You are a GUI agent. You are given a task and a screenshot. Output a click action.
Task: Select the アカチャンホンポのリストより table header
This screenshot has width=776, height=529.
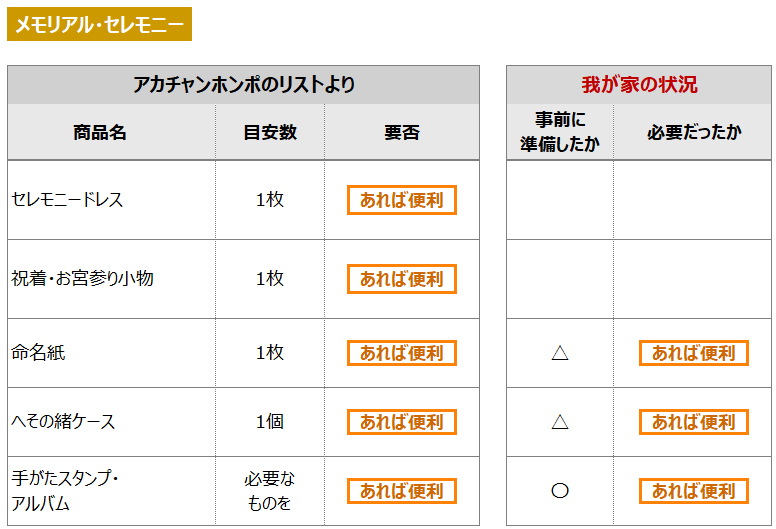tap(243, 85)
